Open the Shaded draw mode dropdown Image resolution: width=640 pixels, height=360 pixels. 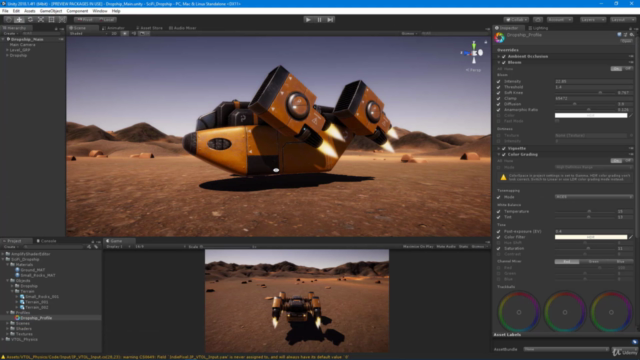pyautogui.click(x=88, y=33)
